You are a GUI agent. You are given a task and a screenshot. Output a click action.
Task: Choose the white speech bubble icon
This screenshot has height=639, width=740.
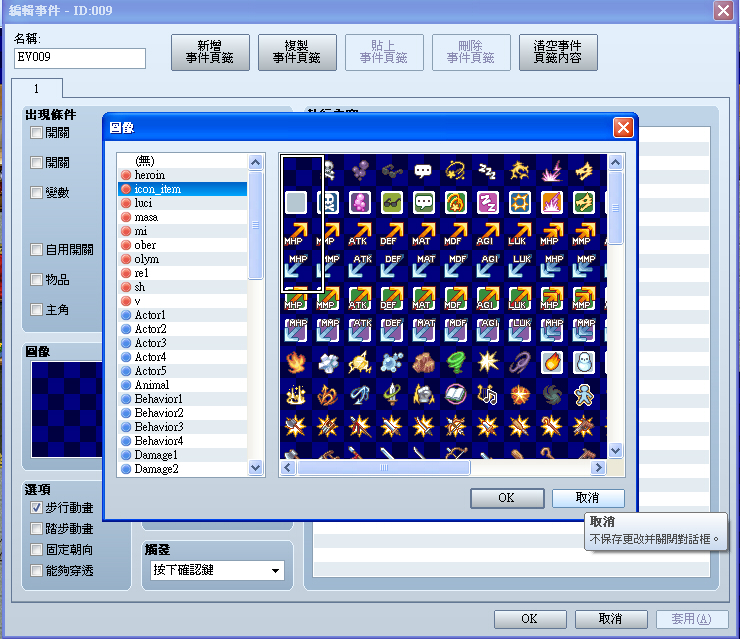423,171
